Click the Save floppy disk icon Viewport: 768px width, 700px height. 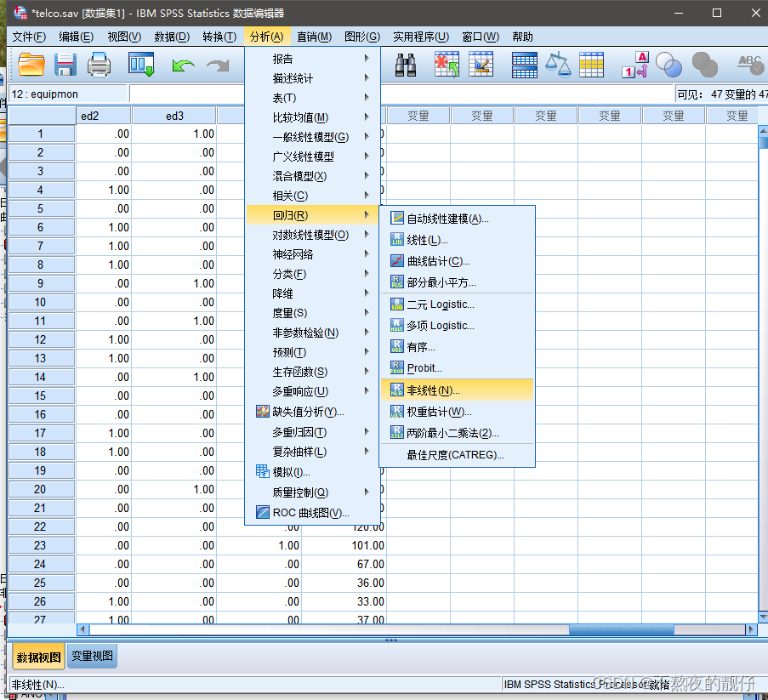tap(65, 65)
